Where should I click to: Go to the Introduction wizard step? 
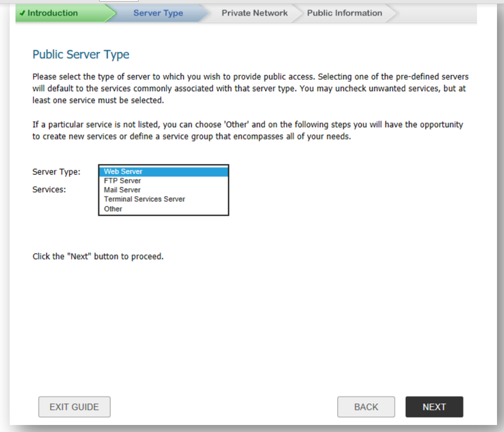coord(53,13)
